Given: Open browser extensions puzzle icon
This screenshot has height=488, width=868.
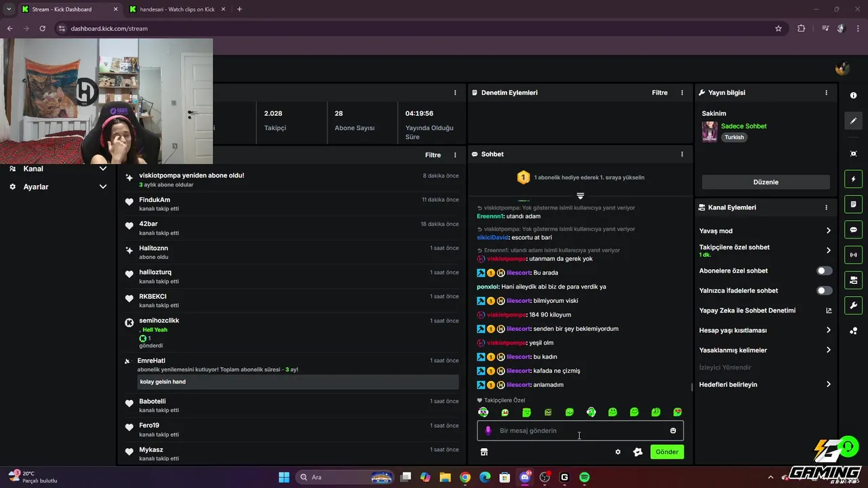Looking at the screenshot, I should [x=802, y=28].
